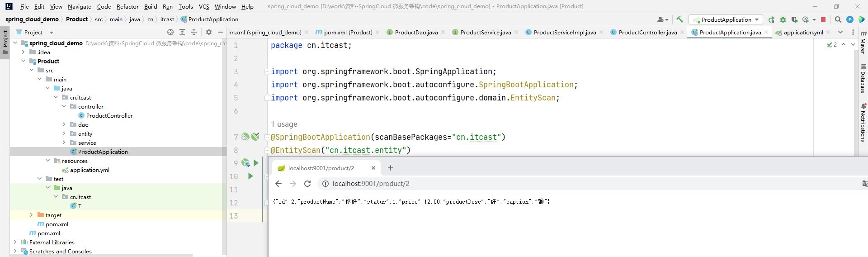Click the Profiler run icon

click(806, 19)
